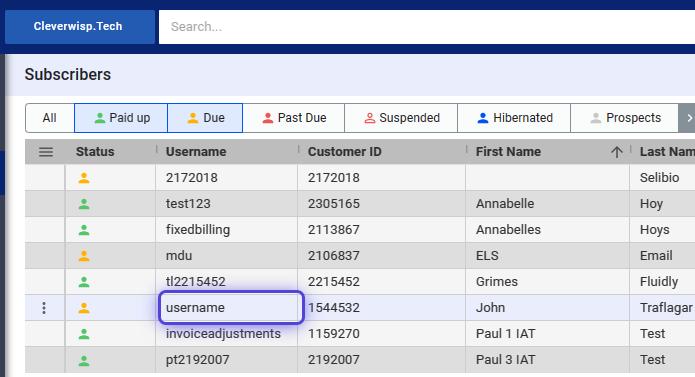Sort by First Name column header

pyautogui.click(x=508, y=152)
